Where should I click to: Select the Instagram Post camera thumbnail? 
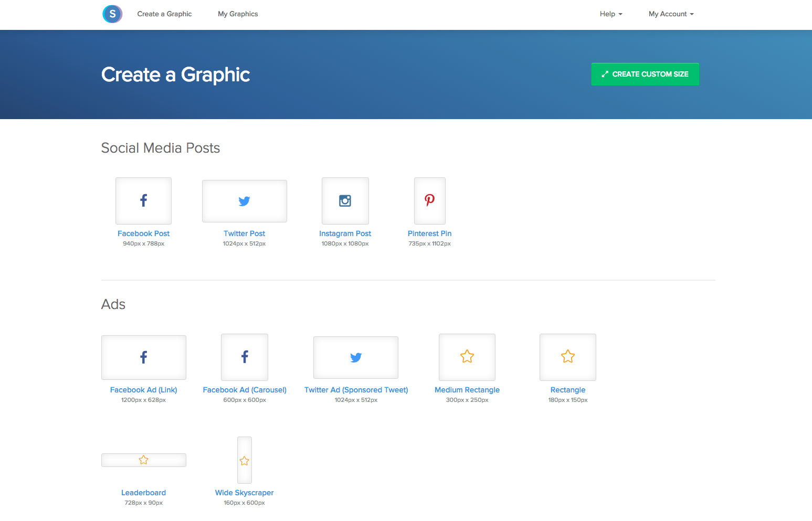pos(345,201)
